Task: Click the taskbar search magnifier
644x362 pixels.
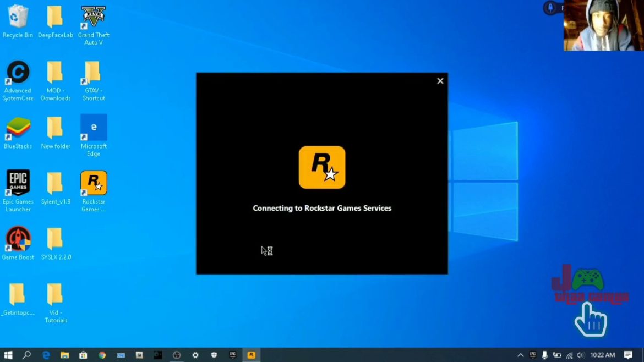Action: point(26,355)
